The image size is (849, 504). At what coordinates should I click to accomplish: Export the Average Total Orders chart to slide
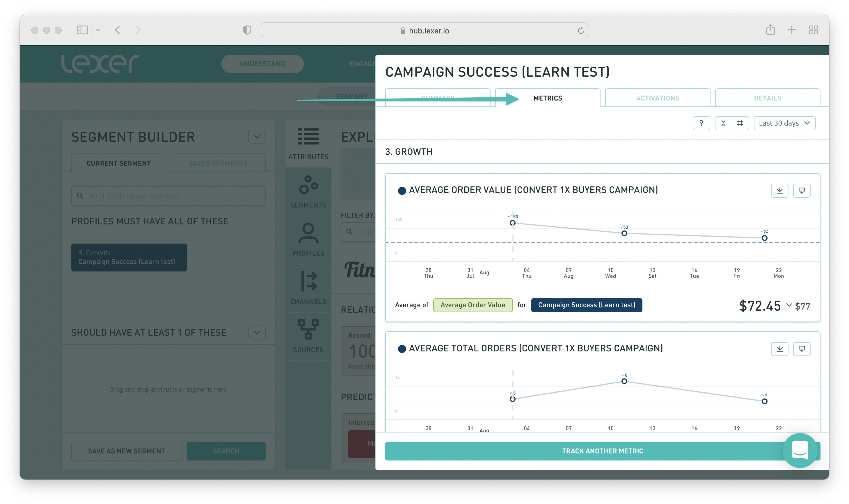click(801, 349)
